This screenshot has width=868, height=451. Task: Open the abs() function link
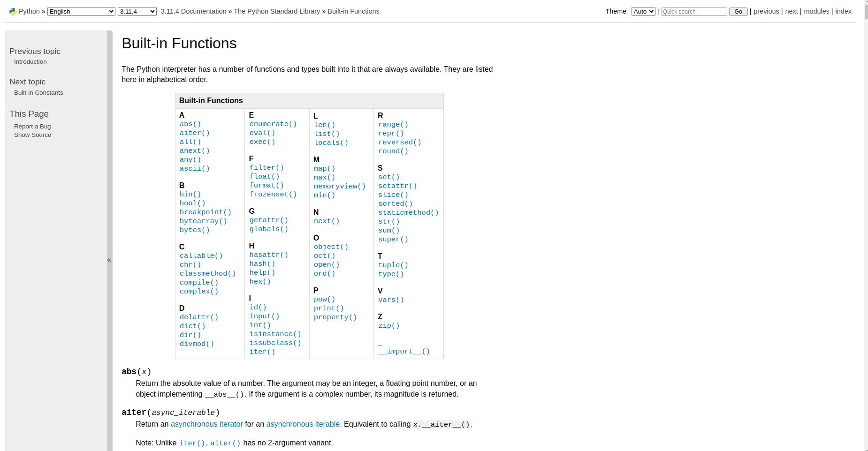click(x=190, y=124)
